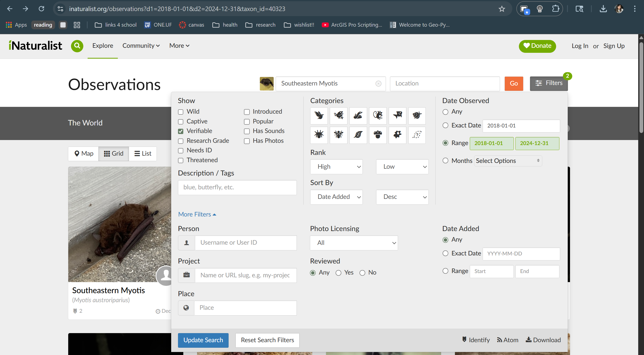Image resolution: width=644 pixels, height=355 pixels.
Task: Switch to the Map view tab
Action: click(x=83, y=153)
